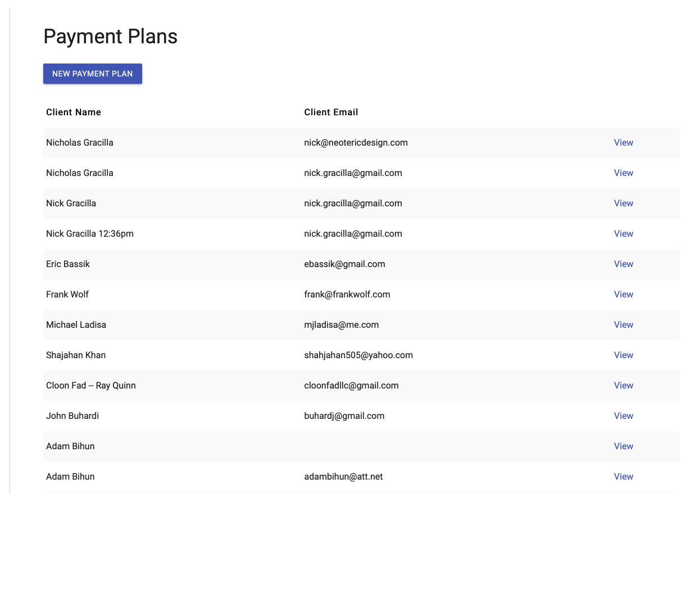View the Cloon Fad -- Ray Quinn plan

[623, 386]
